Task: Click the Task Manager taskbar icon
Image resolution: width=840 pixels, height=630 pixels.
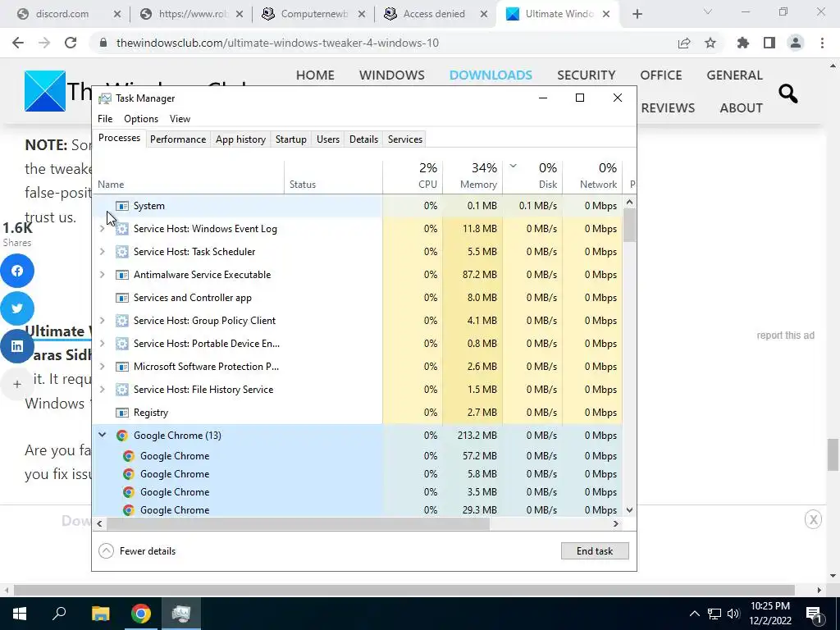Action: click(x=181, y=614)
